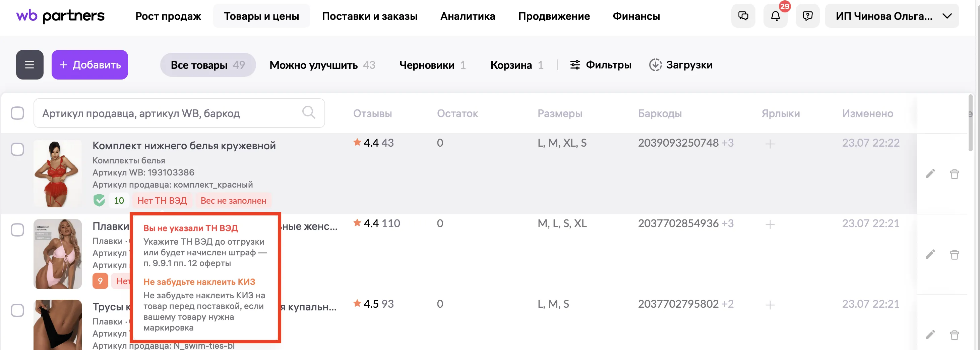The image size is (980, 350).
Task: Expand extra barcodes +3 for 2037702854936
Action: pos(728,223)
